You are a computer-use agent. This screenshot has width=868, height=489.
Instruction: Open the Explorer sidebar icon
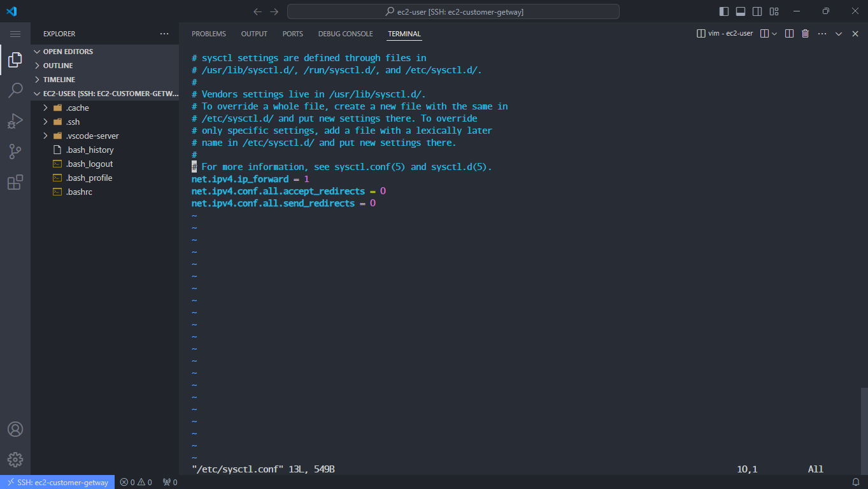point(15,60)
